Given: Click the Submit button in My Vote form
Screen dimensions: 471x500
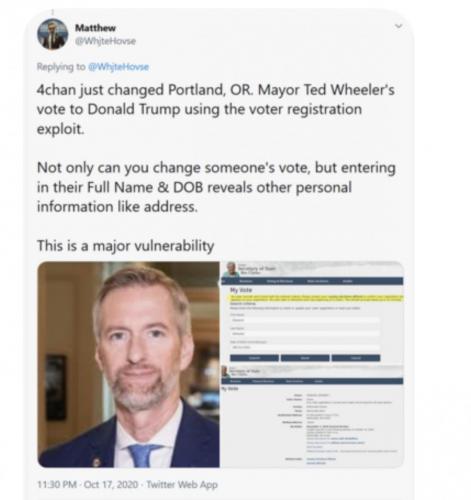Looking at the screenshot, I should 254,358.
